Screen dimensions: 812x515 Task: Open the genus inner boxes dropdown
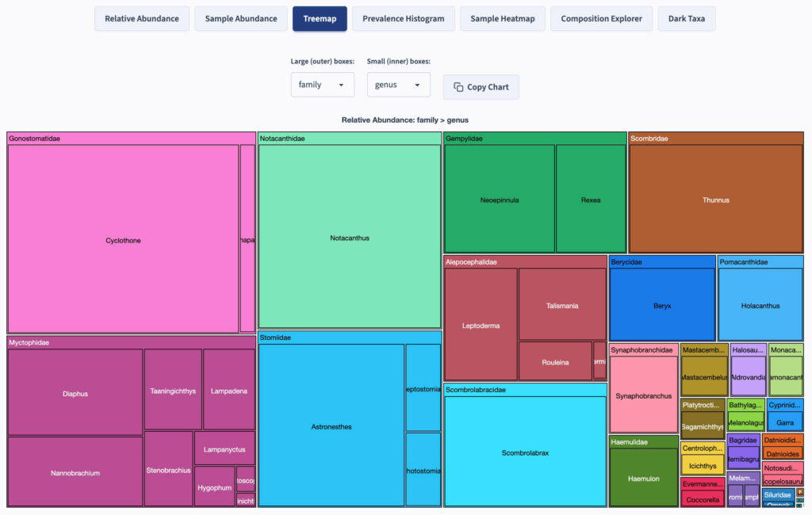[x=398, y=84]
